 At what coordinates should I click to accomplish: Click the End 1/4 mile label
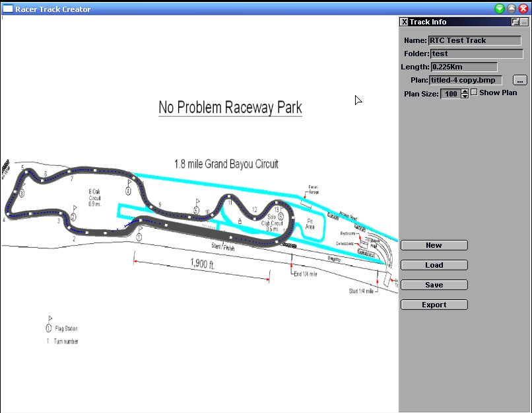pos(306,274)
